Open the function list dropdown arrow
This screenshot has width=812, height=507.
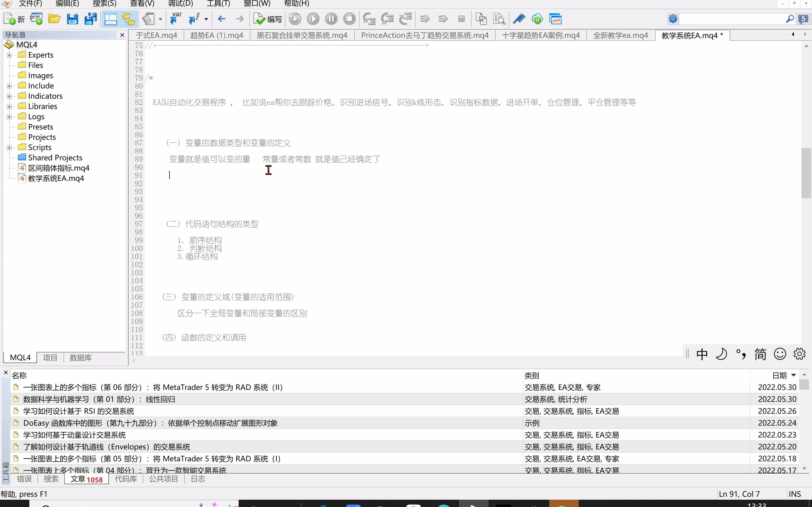click(x=206, y=19)
